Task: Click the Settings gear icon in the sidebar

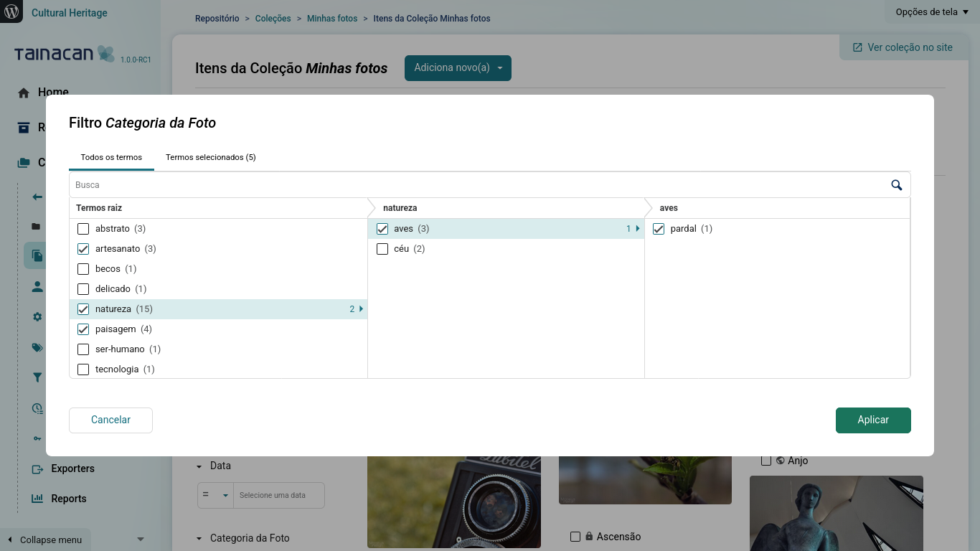Action: (37, 316)
